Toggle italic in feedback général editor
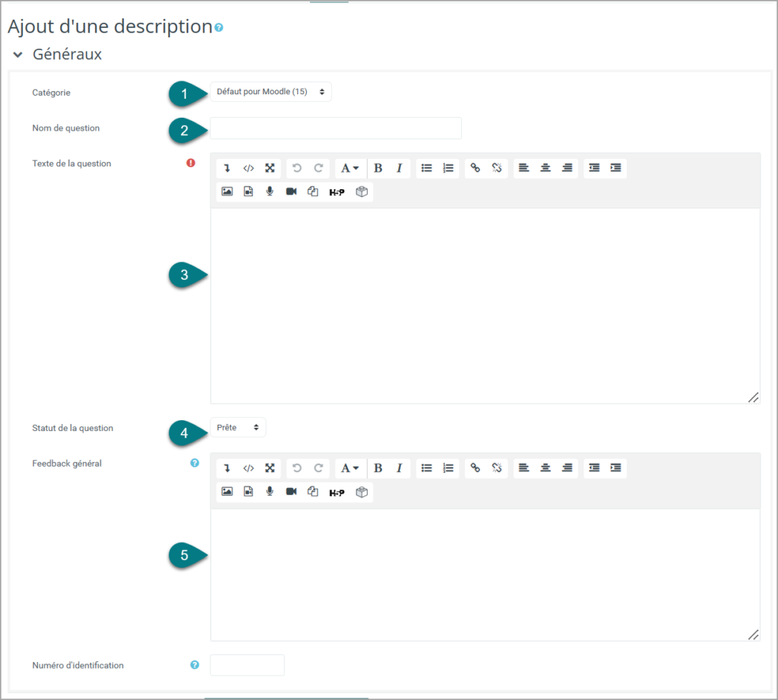 tap(400, 467)
